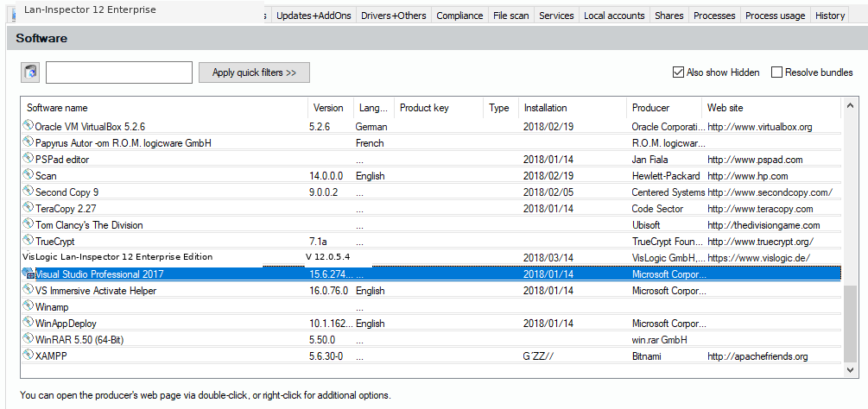Go to File scan tab
Image resolution: width=868 pixels, height=409 pixels.
(511, 16)
